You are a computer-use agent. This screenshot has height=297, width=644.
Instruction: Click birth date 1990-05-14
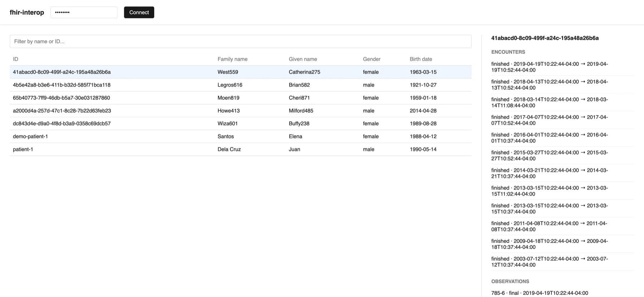click(423, 149)
